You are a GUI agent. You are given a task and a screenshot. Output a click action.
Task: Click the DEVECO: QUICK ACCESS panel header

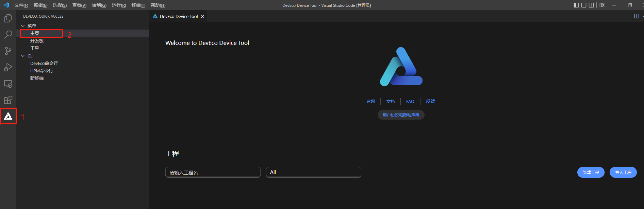pos(43,16)
